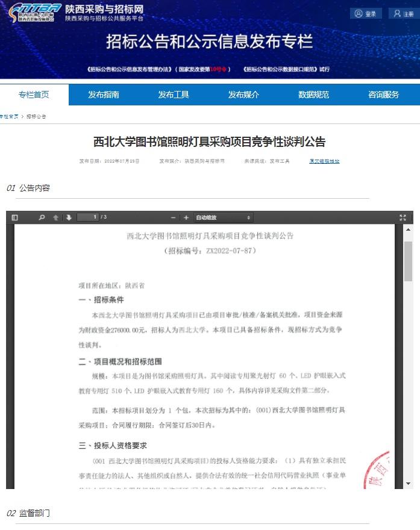The image size is (420, 530).
Task: Click the site logo in the header
Action: (x=35, y=12)
